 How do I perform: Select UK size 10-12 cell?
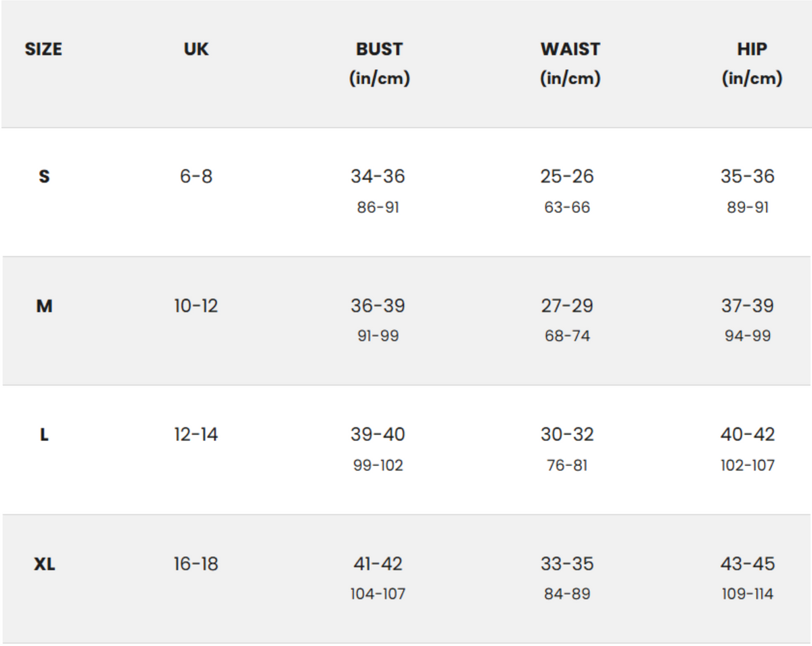point(196,306)
